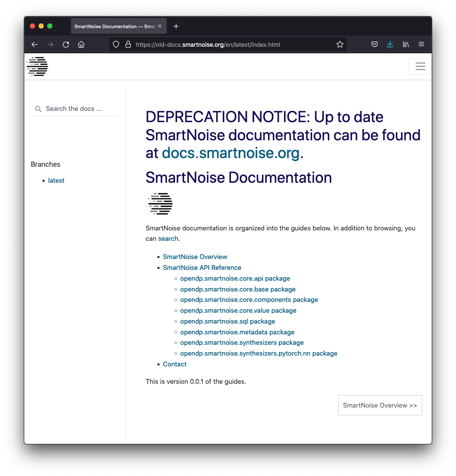Click the SmartNoise logo in the header

coord(37,66)
